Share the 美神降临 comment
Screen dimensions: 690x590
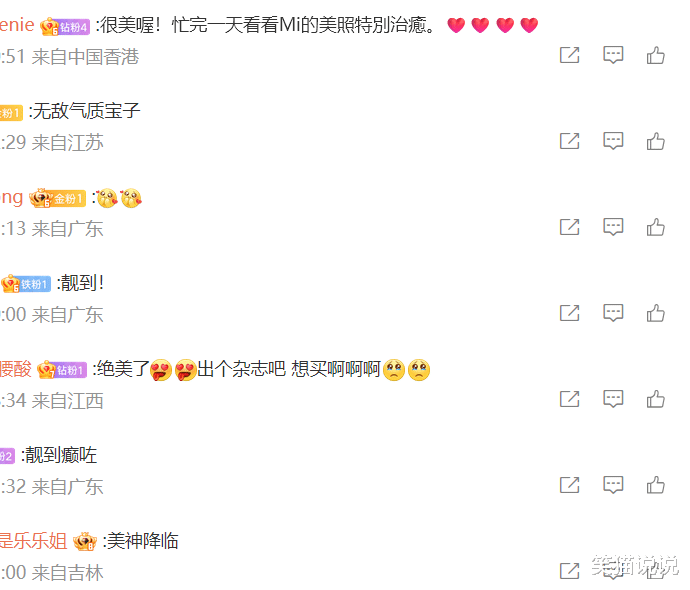[569, 571]
